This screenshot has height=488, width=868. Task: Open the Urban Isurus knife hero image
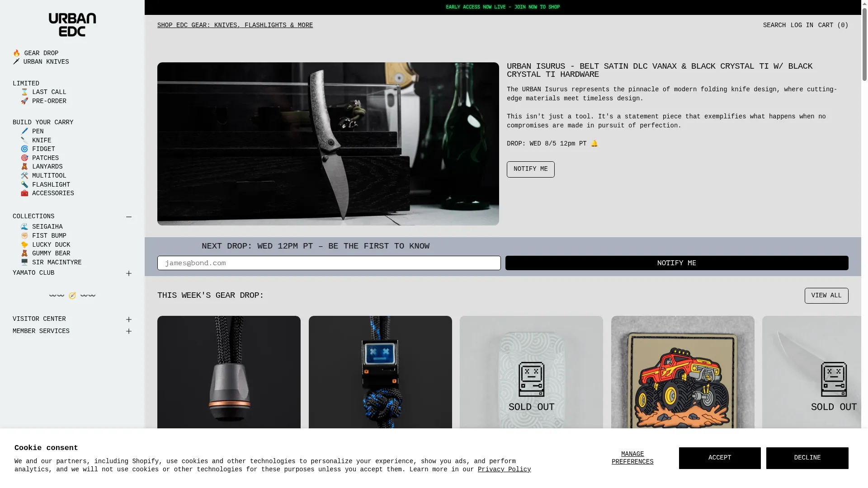[328, 144]
